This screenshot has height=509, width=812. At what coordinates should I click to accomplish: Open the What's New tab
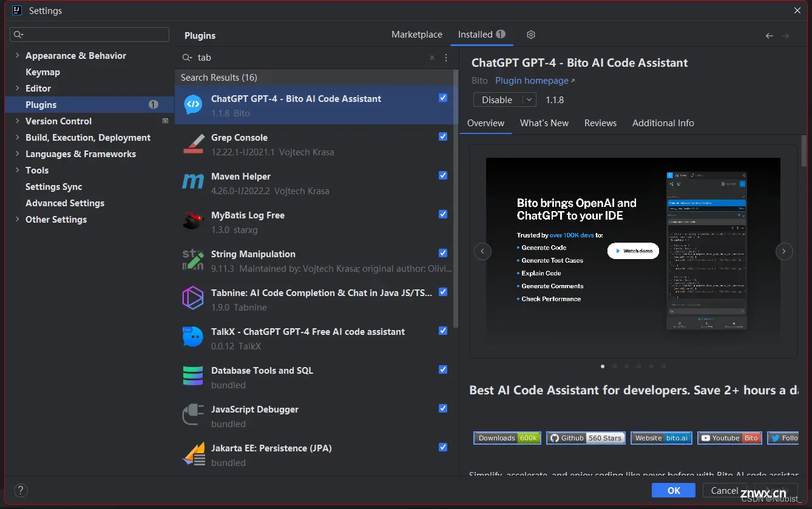pos(544,123)
